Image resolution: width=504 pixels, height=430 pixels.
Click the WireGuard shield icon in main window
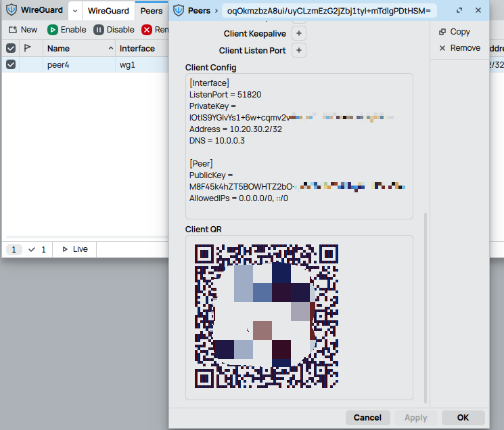[x=12, y=10]
